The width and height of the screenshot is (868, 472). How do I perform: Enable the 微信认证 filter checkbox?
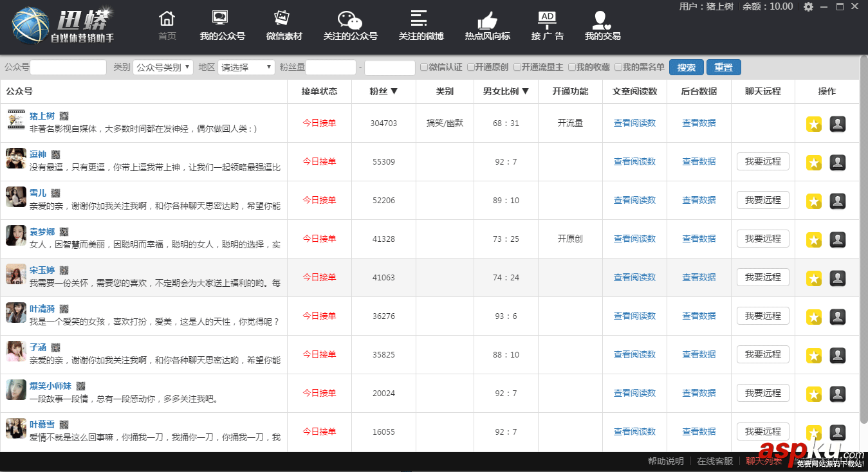point(423,66)
